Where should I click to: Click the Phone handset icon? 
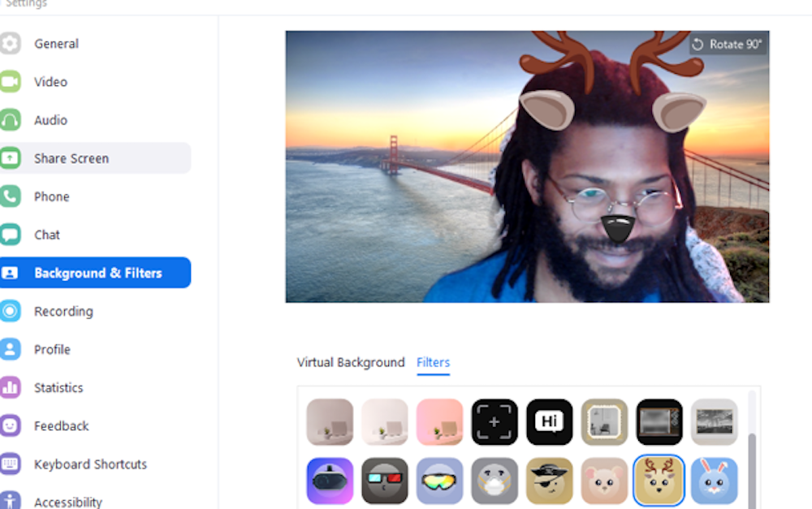[x=9, y=196]
